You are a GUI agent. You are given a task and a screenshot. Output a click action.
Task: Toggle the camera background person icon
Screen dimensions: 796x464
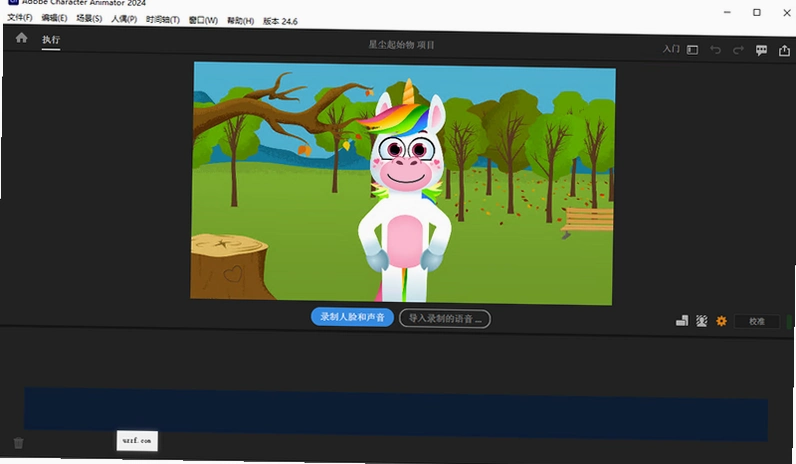click(x=702, y=321)
